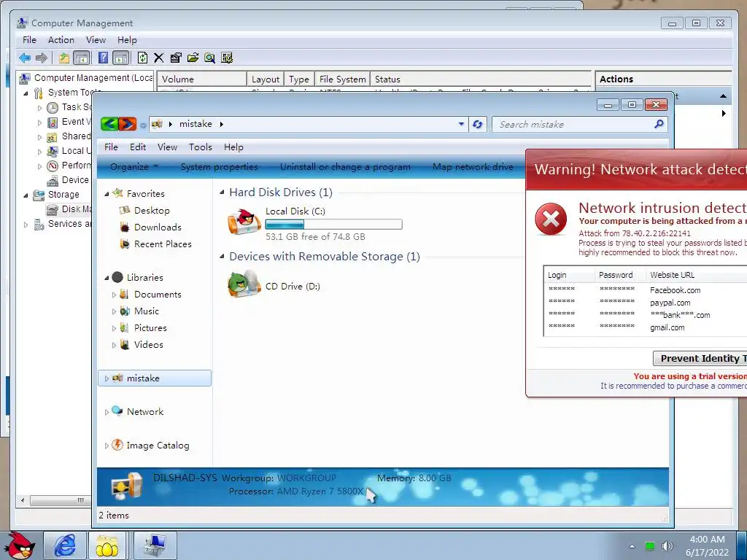Click the Volume column header
747x560 pixels.
click(202, 79)
